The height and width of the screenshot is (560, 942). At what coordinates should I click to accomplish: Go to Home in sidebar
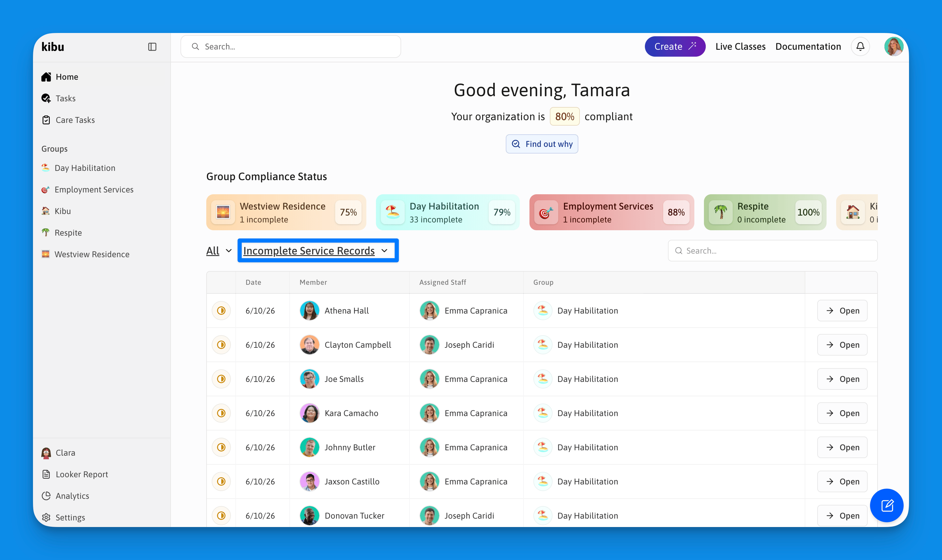point(60,77)
